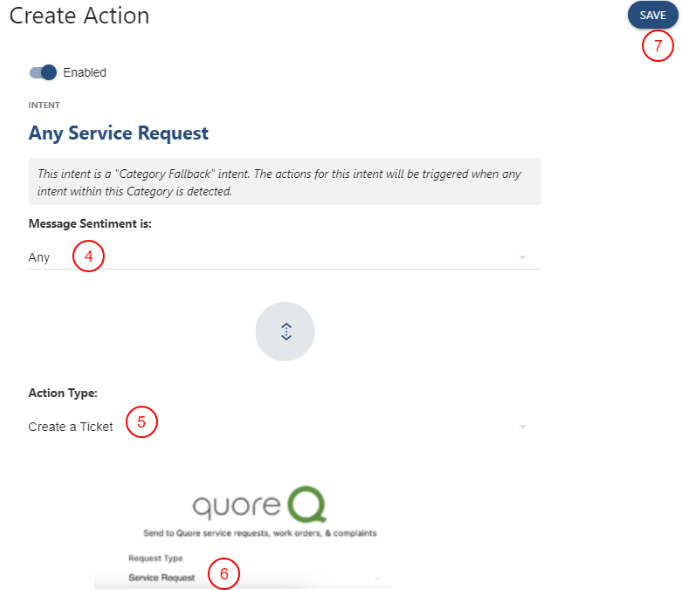681x590 pixels.
Task: Click the red circled number 6 marker
Action: click(224, 574)
